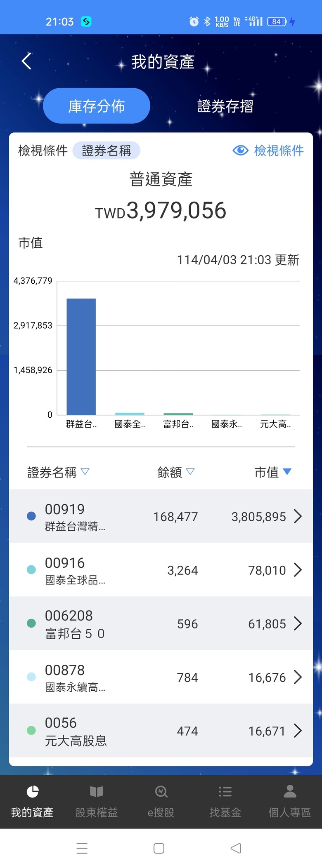Click the 3,805,895 market value
This screenshot has width=322, height=868.
[258, 517]
